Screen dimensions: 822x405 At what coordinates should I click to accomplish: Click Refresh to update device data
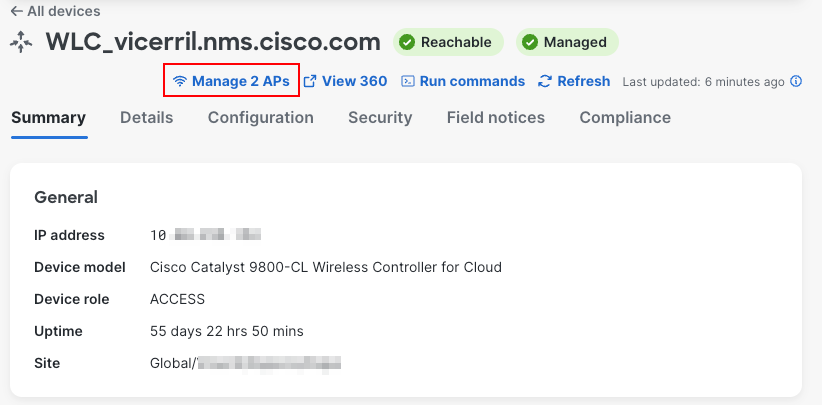pyautogui.click(x=574, y=81)
